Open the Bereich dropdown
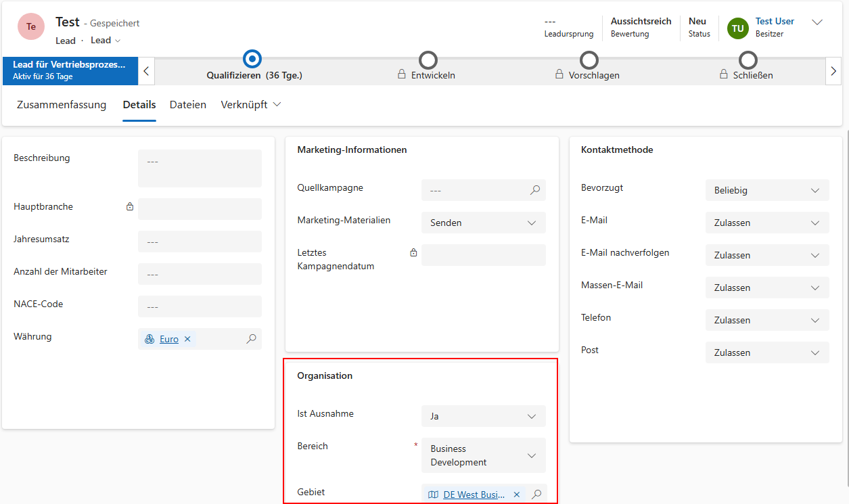The image size is (849, 504). [x=483, y=455]
